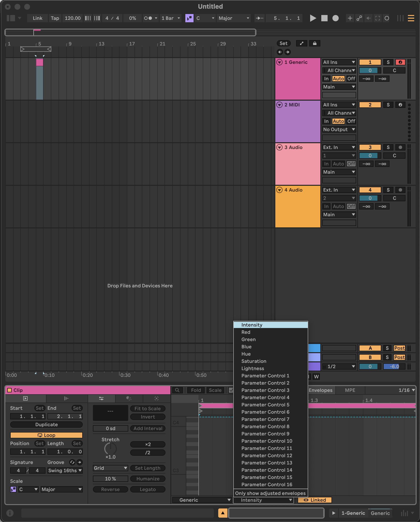
Task: Click the info view icon at bottom left
Action: (x=10, y=513)
